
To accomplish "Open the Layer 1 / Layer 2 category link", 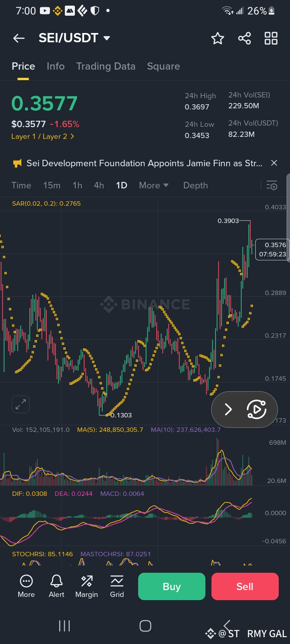I will tap(43, 136).
